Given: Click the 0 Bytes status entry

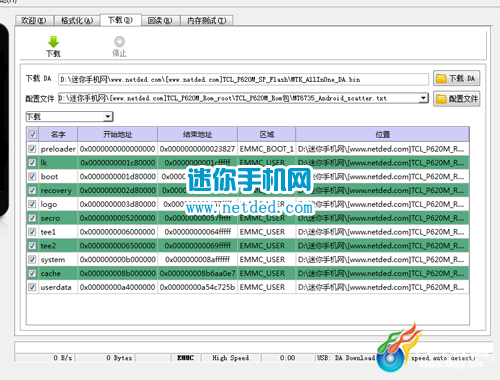Looking at the screenshot, I should coord(105,358).
